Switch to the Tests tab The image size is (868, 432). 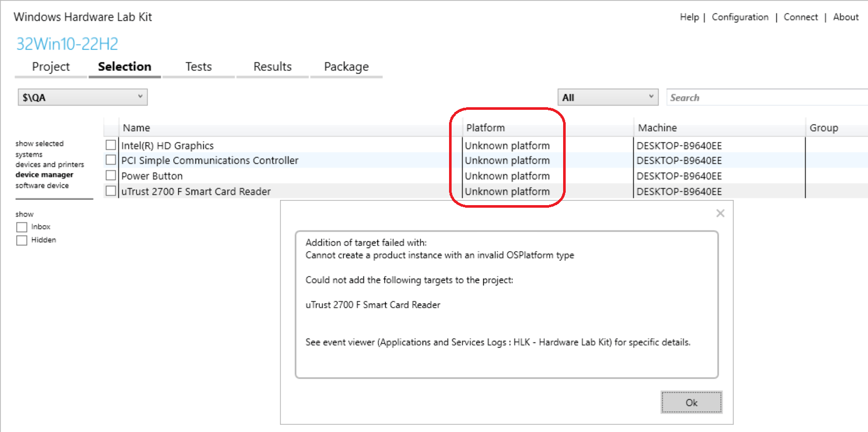coord(199,67)
